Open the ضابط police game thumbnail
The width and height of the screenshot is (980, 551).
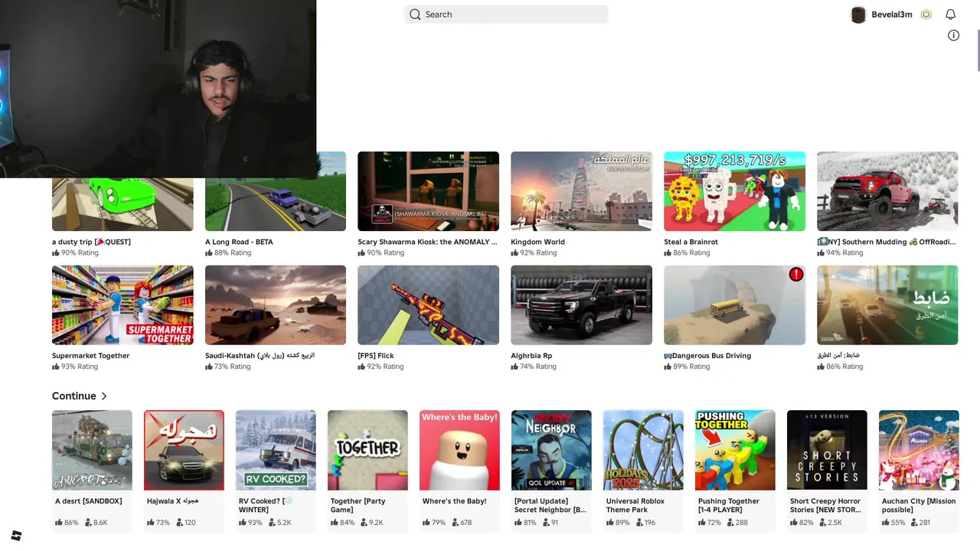pyautogui.click(x=887, y=305)
